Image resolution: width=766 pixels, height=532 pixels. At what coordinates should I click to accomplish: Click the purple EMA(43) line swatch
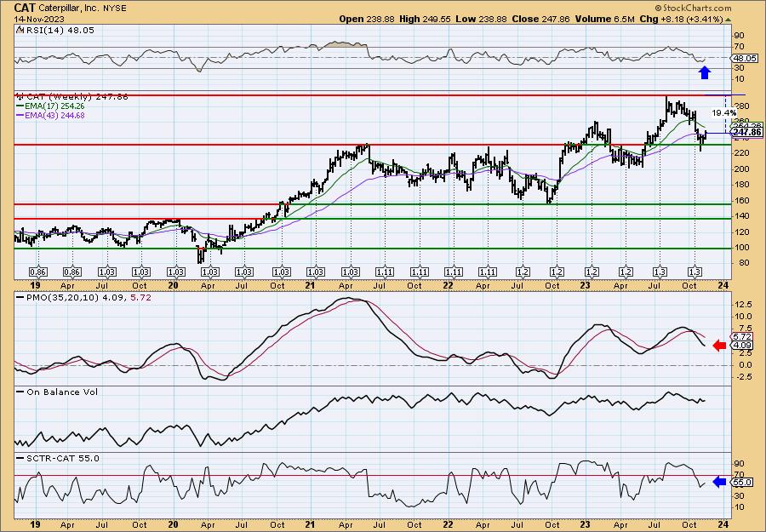pyautogui.click(x=20, y=115)
